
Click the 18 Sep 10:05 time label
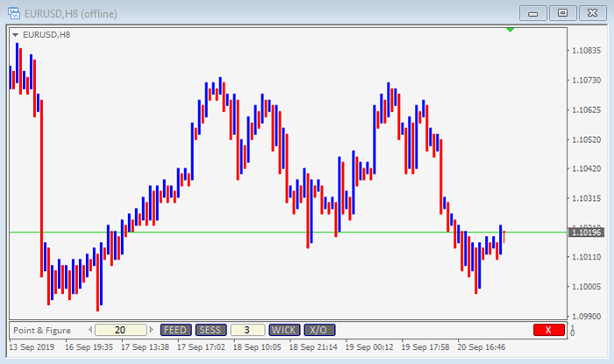pyautogui.click(x=257, y=347)
